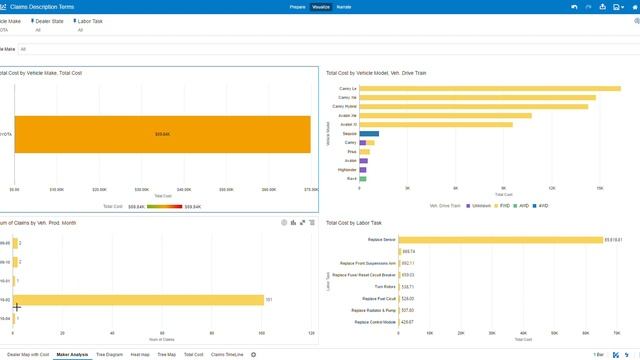Open the Tree Map canvas tab
640x360 pixels.
pos(167,355)
